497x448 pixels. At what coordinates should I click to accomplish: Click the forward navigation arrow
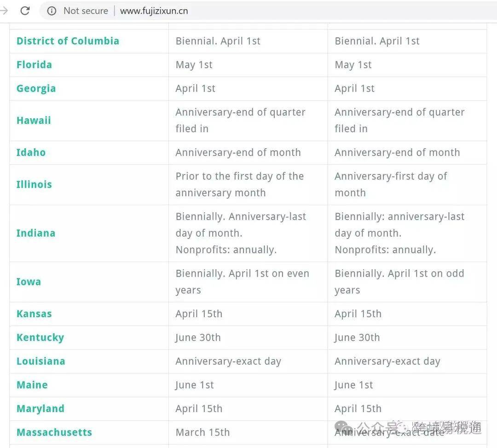[4, 11]
